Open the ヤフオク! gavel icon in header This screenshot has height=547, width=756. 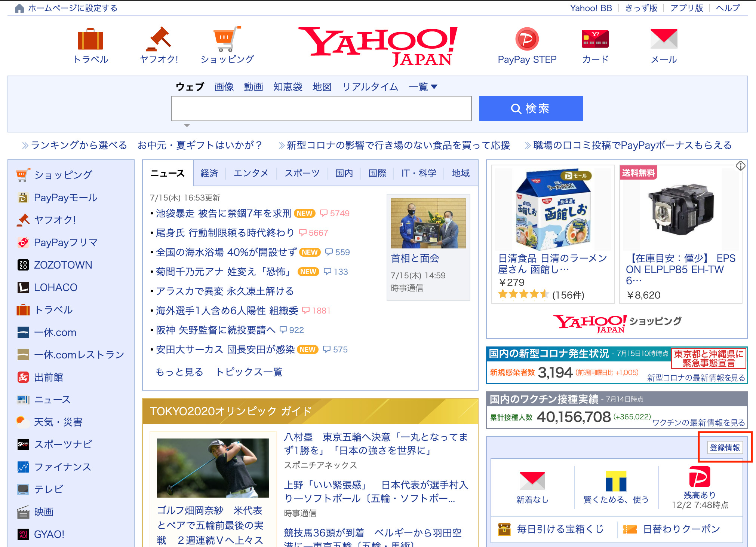coord(159,39)
